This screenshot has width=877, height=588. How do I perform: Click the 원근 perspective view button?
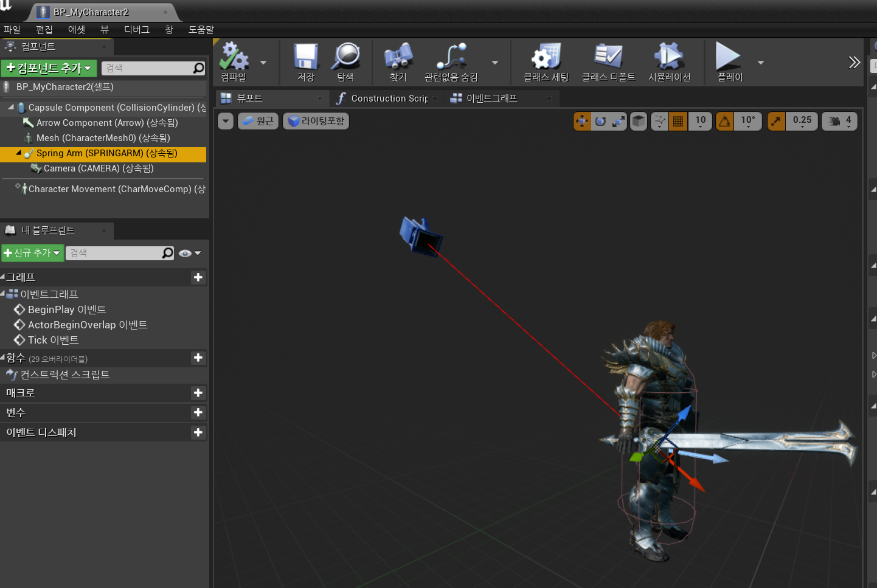pos(258,121)
